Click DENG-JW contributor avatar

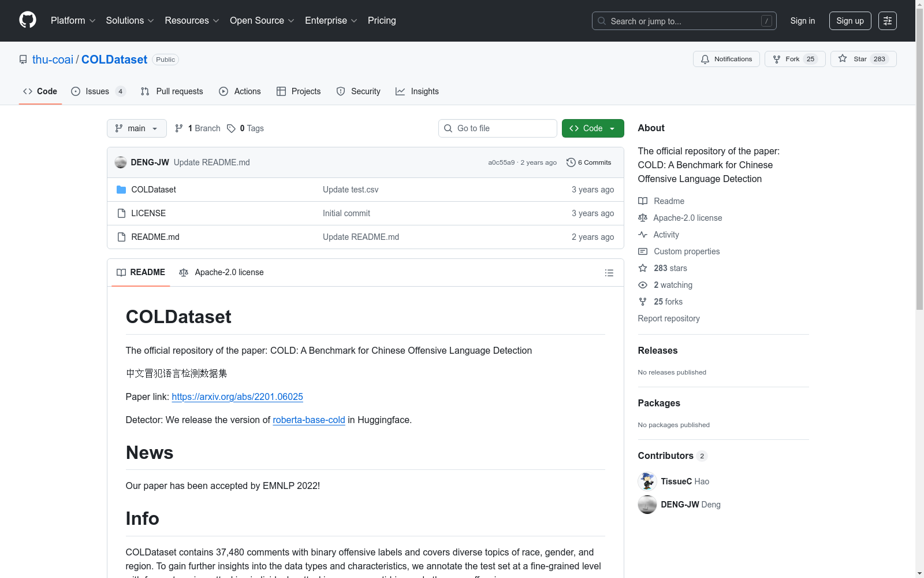(x=647, y=505)
